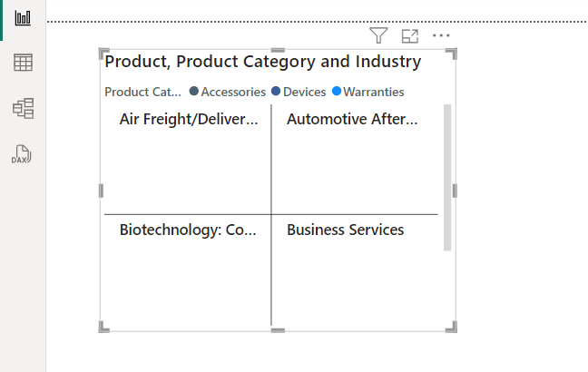
Task: Click the visual's vertical scrollbar
Action: [x=446, y=177]
